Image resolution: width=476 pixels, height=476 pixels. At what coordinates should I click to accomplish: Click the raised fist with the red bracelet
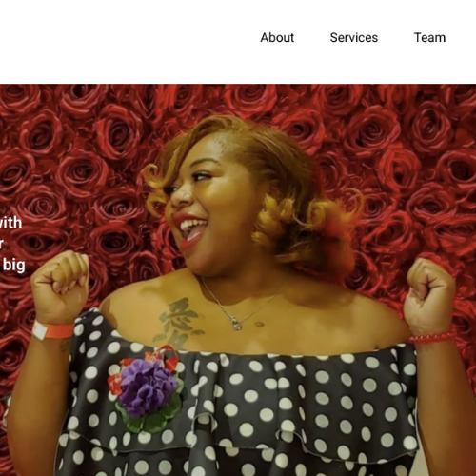[x=430, y=295]
